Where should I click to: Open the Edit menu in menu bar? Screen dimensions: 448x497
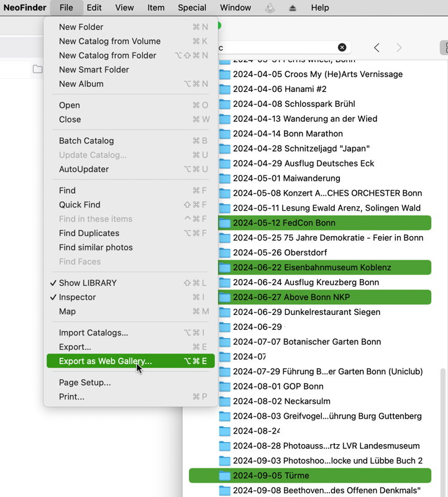click(x=94, y=7)
